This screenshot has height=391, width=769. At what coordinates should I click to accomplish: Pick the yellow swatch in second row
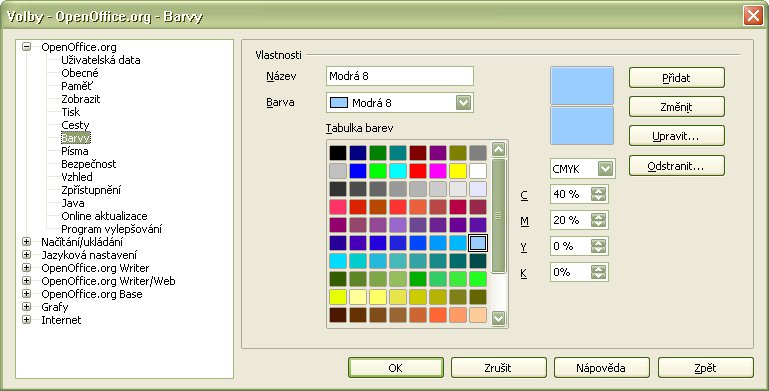[458, 171]
